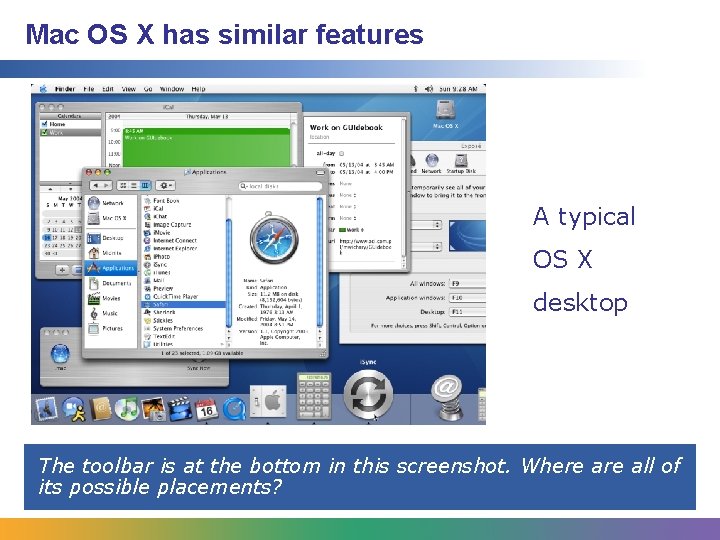Click the Safari compass preview icon
720x540 pixels.
tap(274, 238)
